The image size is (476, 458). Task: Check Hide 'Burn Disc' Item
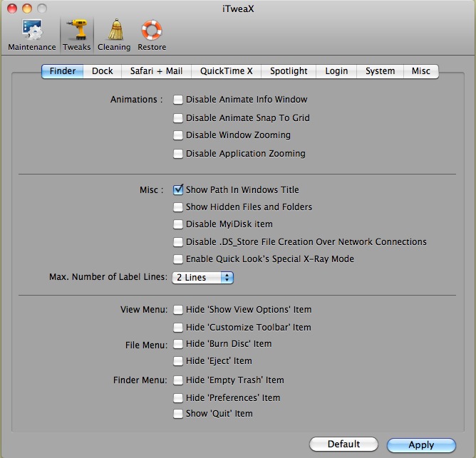pos(178,344)
